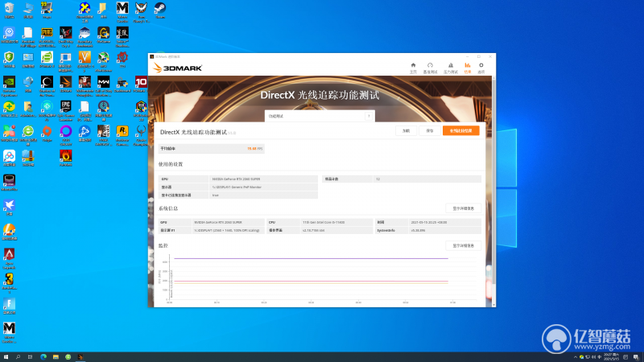Open the Origin desktop shortcut
The width and height of the screenshot is (644, 362).
pyautogui.click(x=47, y=134)
